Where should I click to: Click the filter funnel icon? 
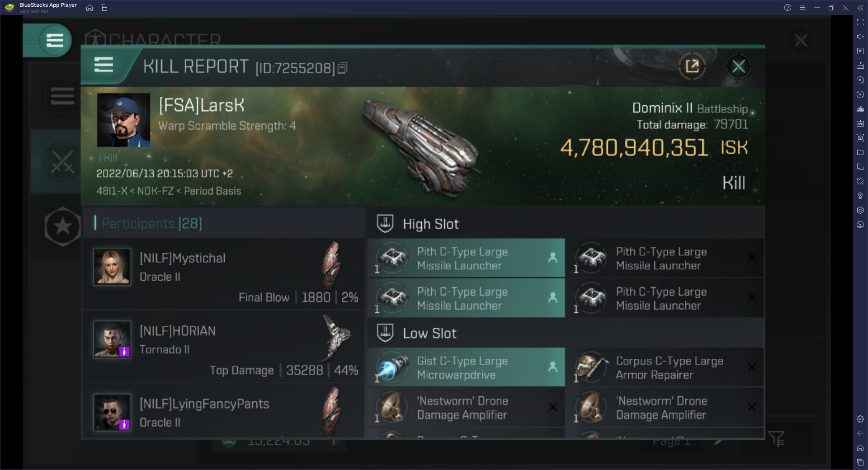coord(777,438)
